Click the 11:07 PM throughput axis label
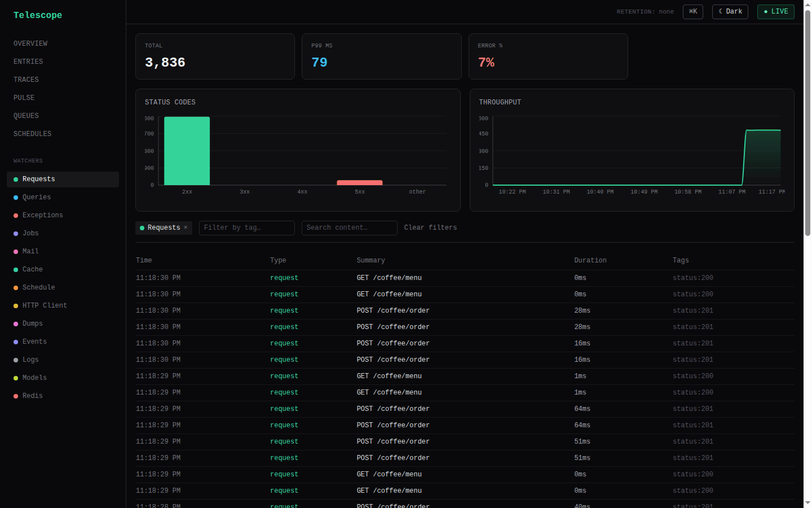 732,192
